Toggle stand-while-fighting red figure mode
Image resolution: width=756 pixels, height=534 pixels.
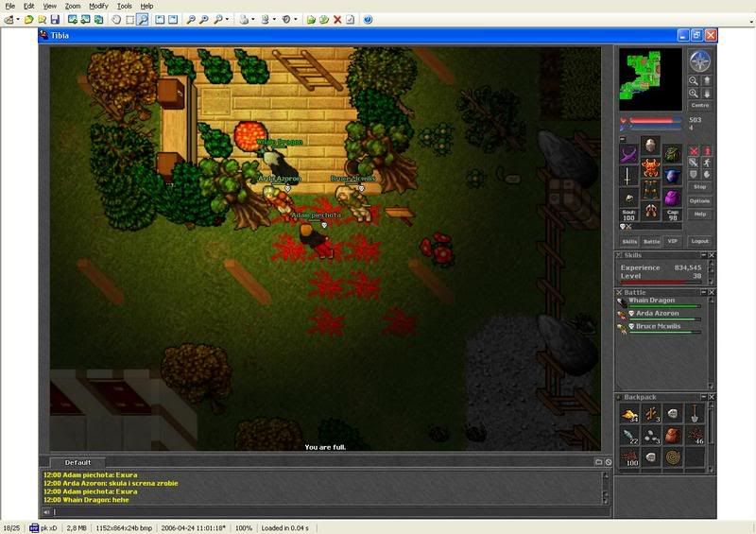pos(707,151)
